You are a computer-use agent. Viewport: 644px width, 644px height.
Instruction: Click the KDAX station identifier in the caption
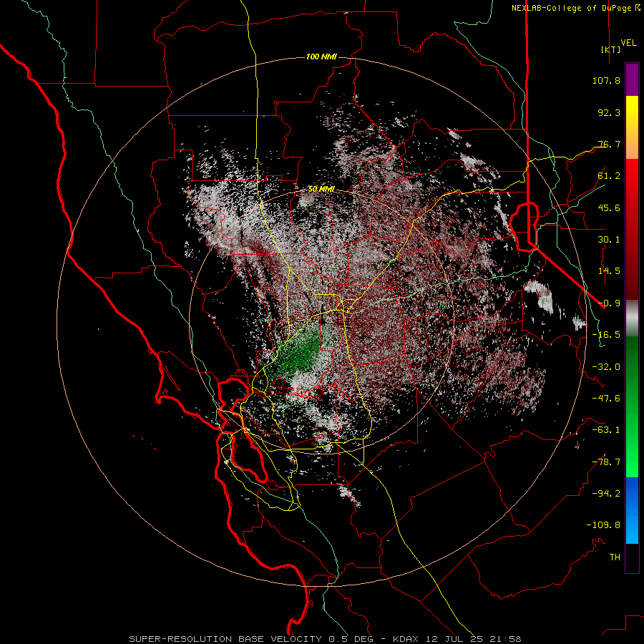point(406,639)
